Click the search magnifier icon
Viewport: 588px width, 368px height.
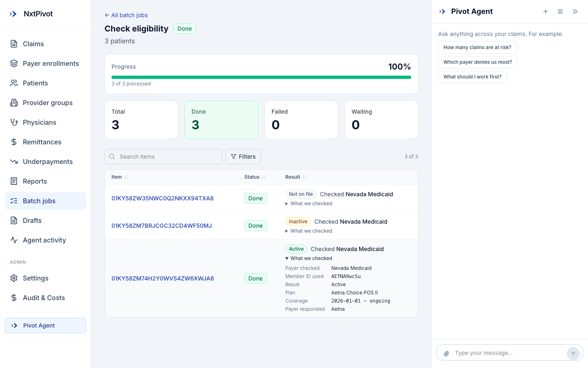(x=112, y=157)
